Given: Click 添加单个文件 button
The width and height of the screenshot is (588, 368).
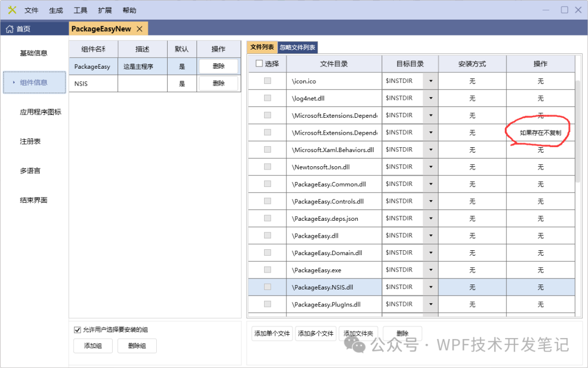Looking at the screenshot, I should click(272, 334).
